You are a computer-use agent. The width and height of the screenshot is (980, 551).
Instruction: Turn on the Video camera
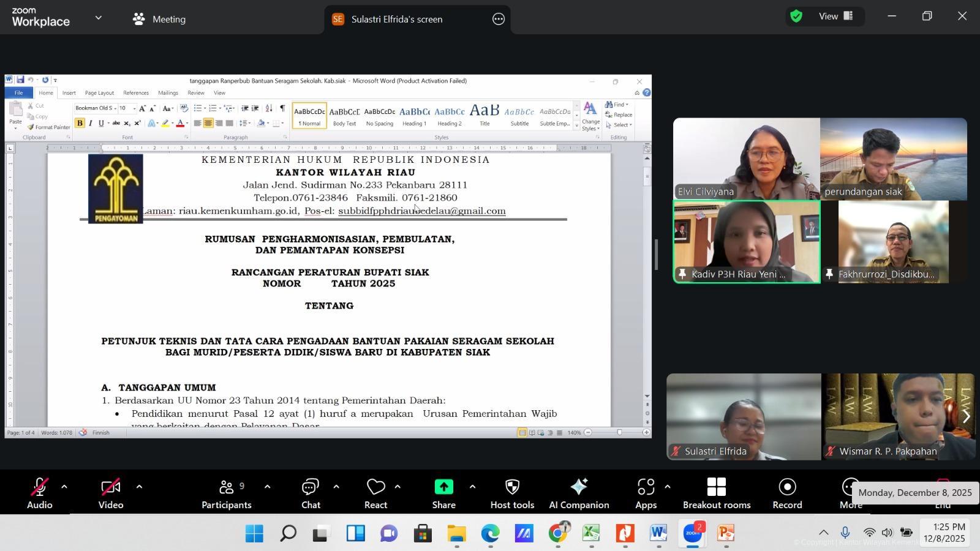click(111, 493)
